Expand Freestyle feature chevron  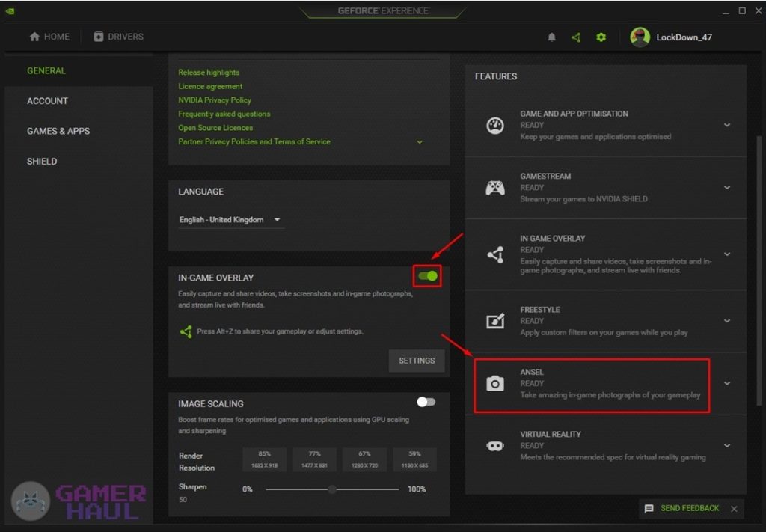coord(727,321)
